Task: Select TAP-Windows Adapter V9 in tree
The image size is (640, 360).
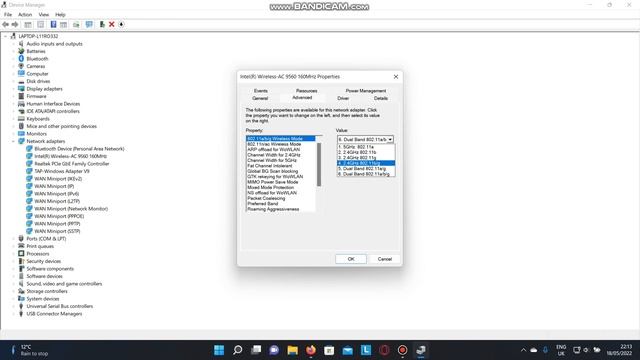Action: coord(62,171)
